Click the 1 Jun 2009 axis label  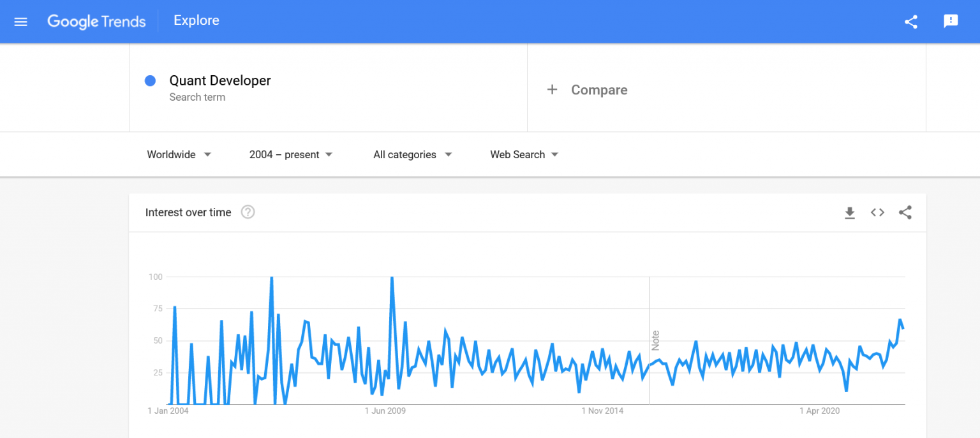[x=385, y=411]
